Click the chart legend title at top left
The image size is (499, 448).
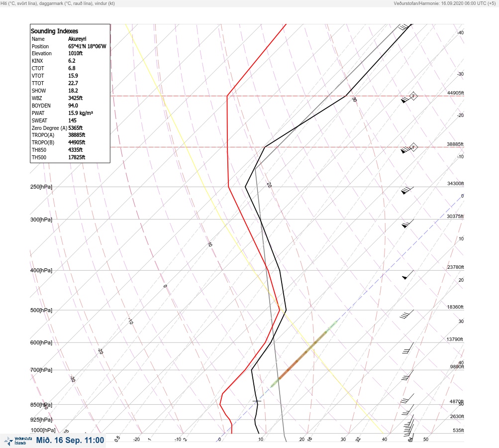click(x=58, y=3)
